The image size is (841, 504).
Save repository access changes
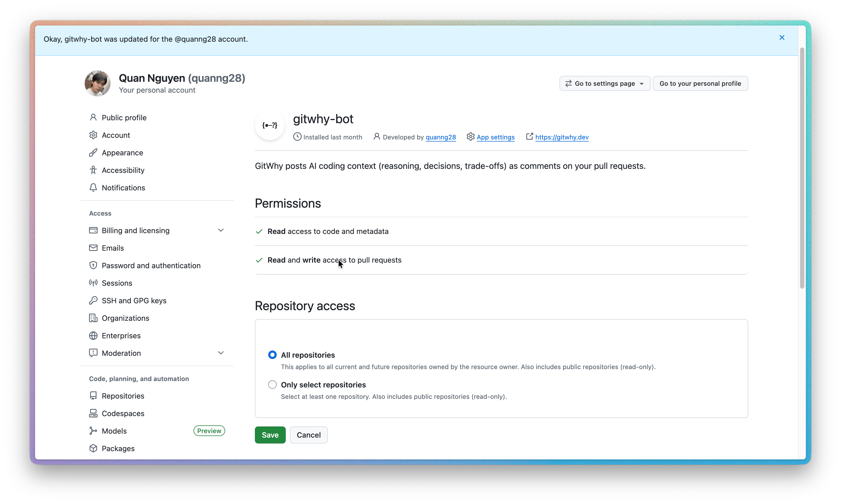point(270,435)
